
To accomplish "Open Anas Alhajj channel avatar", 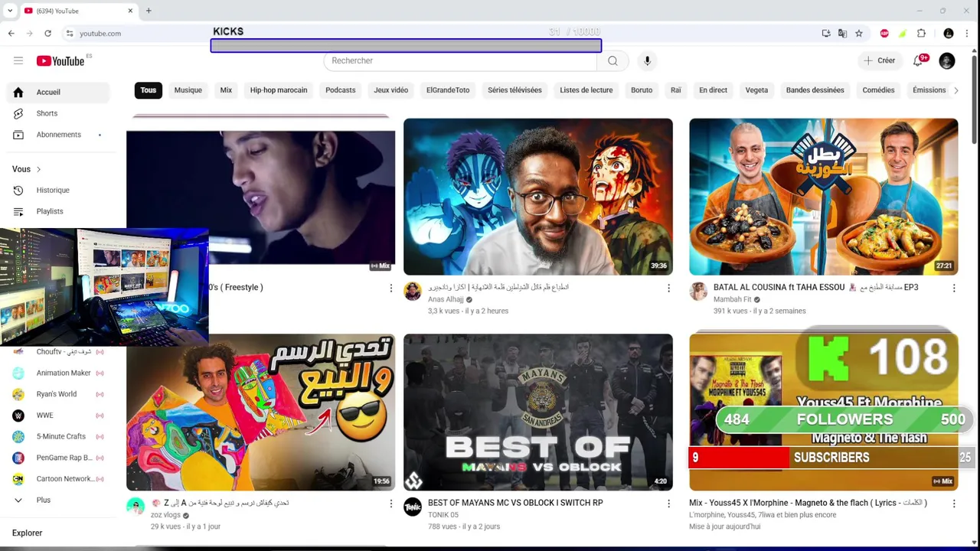I will click(x=413, y=291).
